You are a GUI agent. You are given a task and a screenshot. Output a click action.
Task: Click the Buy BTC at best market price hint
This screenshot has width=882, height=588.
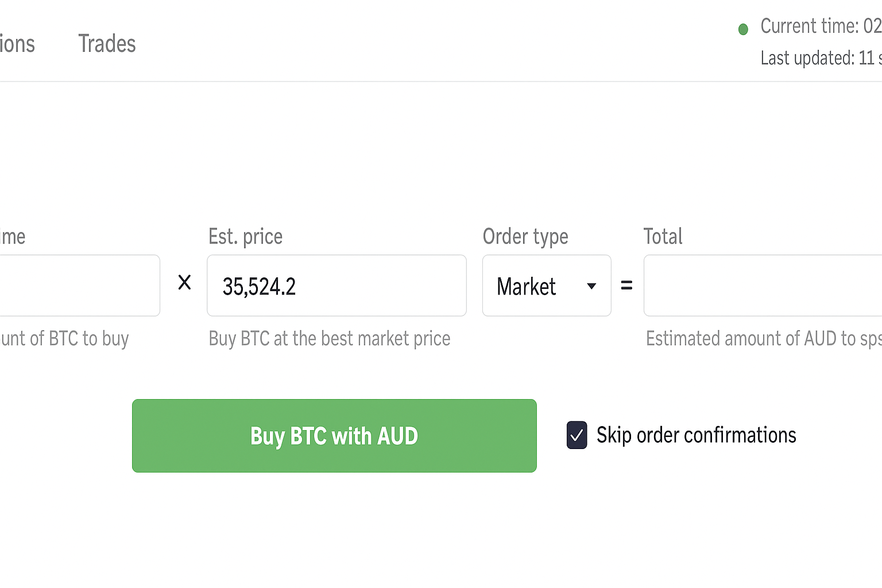coord(329,338)
